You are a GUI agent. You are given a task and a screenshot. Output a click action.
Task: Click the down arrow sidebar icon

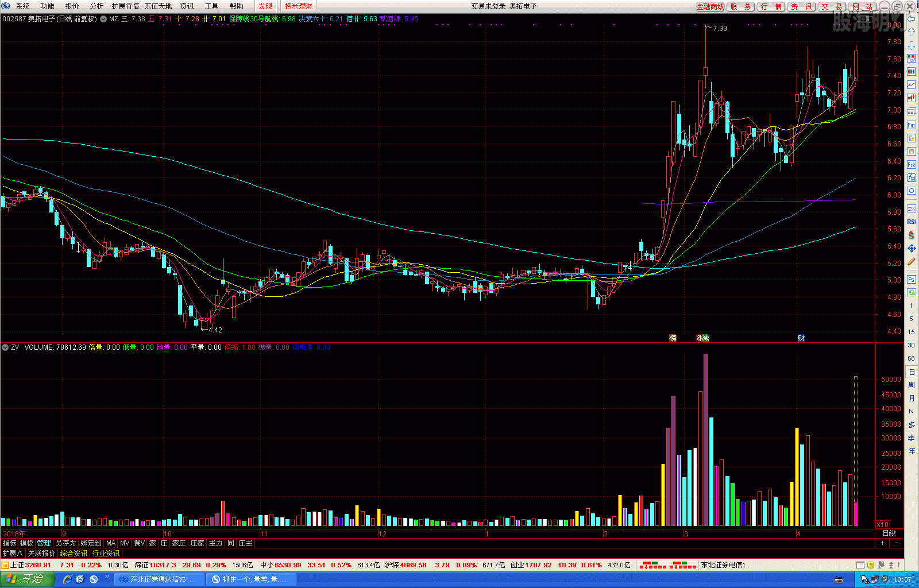pos(912,45)
